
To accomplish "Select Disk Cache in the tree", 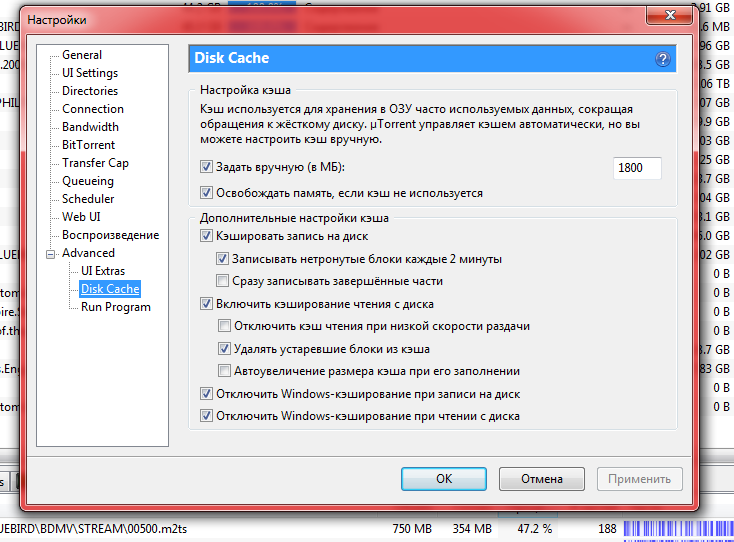I will pos(110,289).
